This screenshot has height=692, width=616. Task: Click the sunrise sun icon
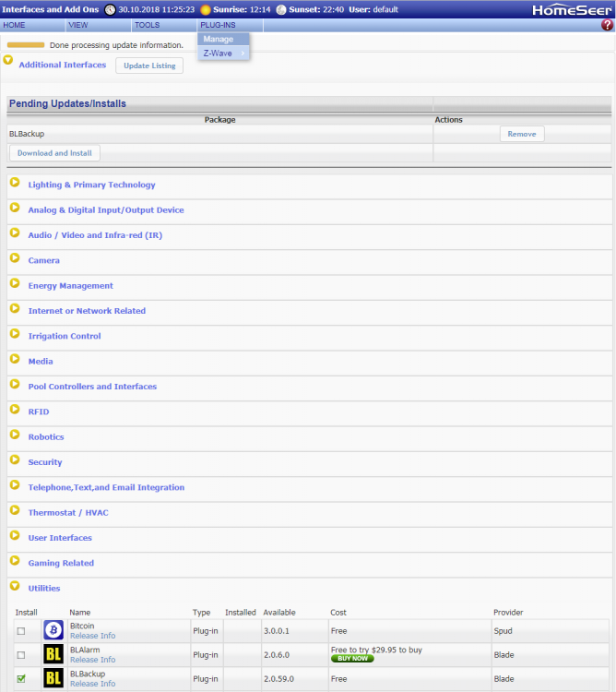coord(206,9)
